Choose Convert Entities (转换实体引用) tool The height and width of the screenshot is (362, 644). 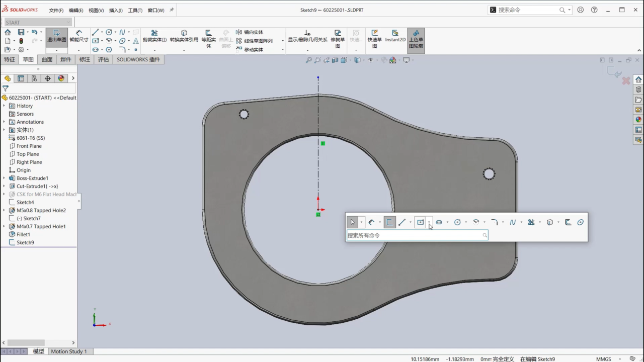point(184,36)
